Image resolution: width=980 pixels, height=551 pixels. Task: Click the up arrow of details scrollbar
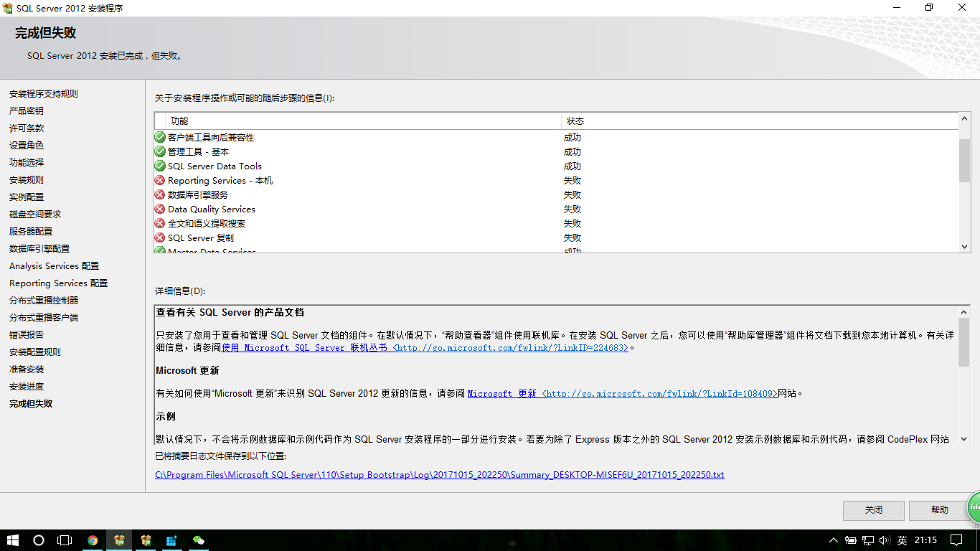tap(964, 312)
